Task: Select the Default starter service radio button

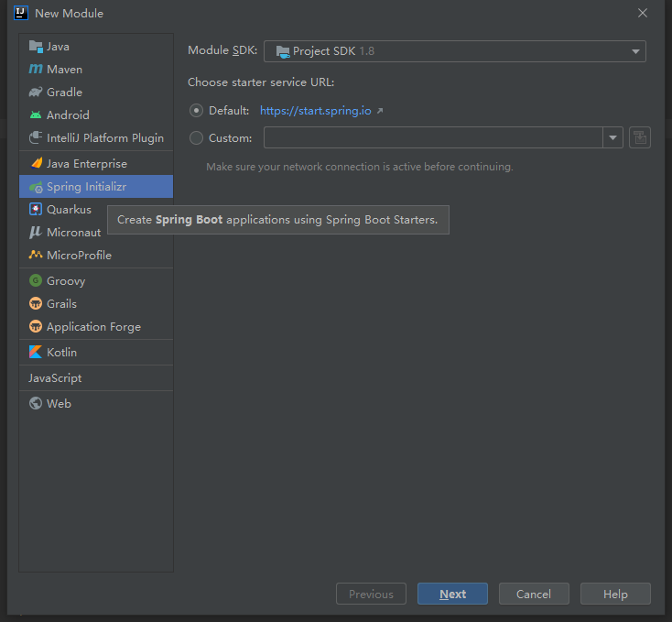Action: (x=196, y=111)
